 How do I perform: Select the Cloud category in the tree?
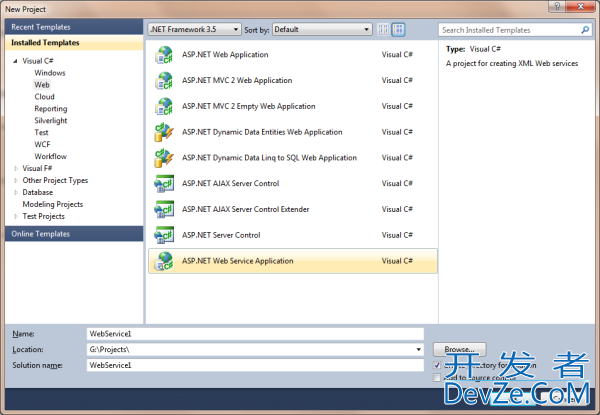[44, 97]
